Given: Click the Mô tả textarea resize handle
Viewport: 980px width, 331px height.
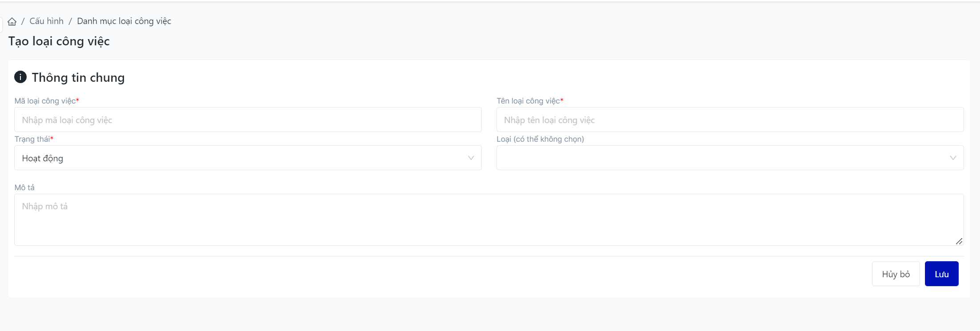Looking at the screenshot, I should [x=959, y=241].
